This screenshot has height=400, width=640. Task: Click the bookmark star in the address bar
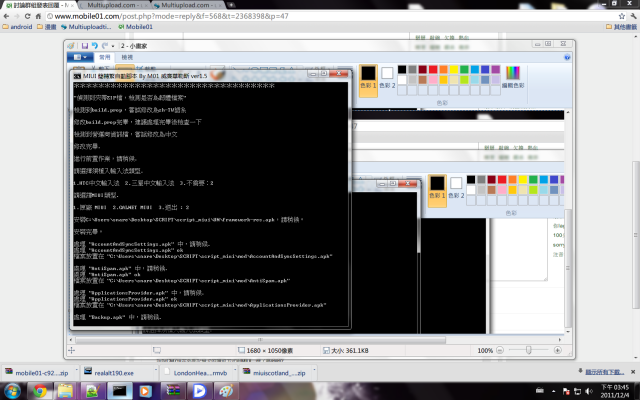click(x=622, y=16)
